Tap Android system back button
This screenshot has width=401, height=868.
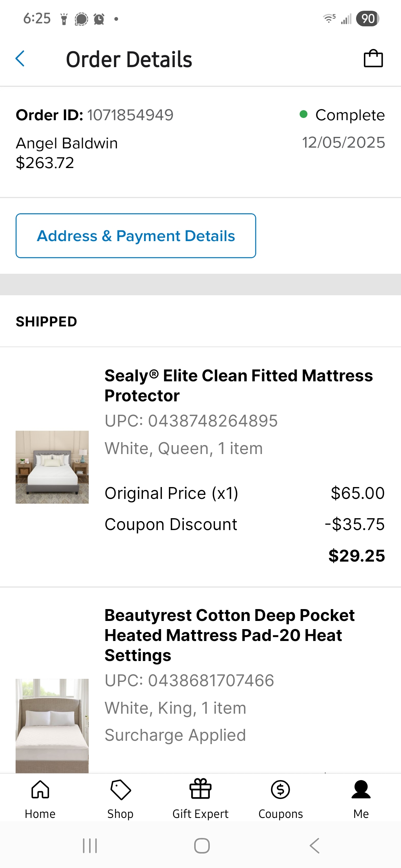click(x=314, y=846)
